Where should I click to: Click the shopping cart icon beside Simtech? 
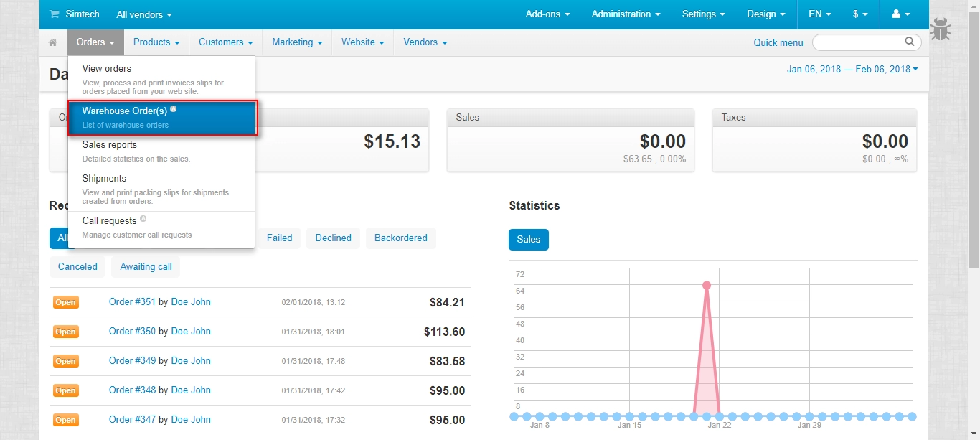point(55,14)
